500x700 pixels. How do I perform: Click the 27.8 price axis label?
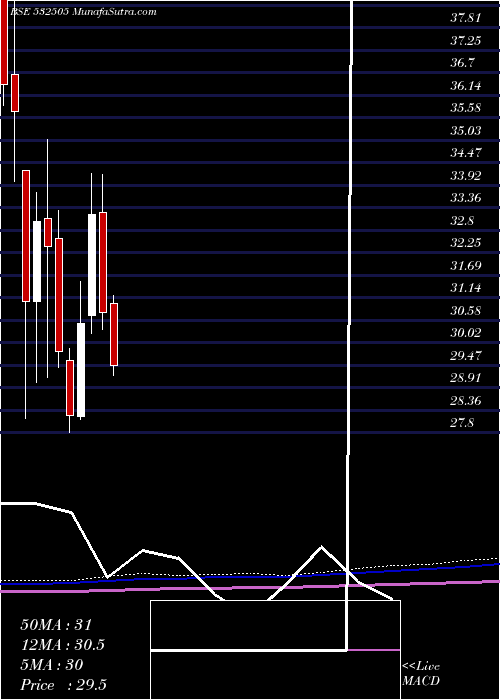(x=462, y=423)
